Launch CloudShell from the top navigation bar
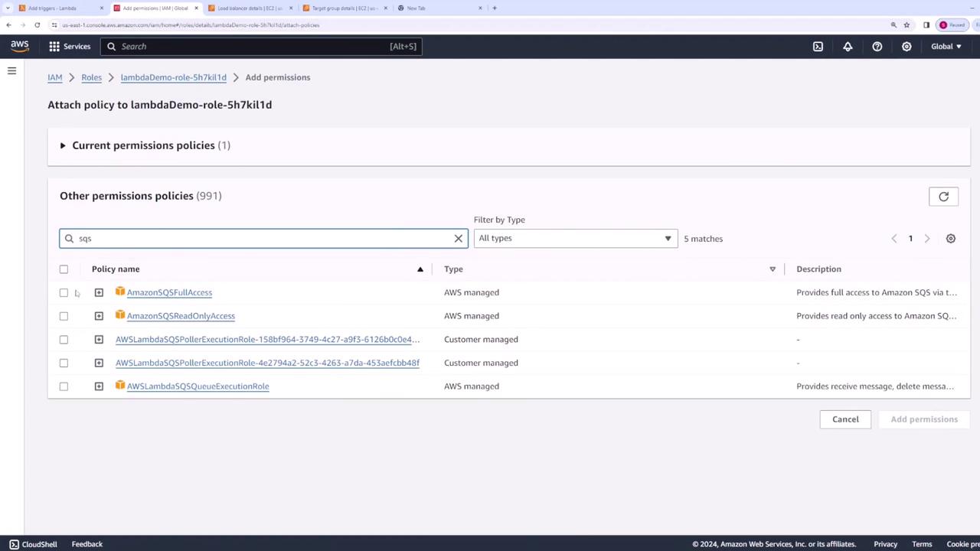The height and width of the screenshot is (551, 980). coord(818,47)
